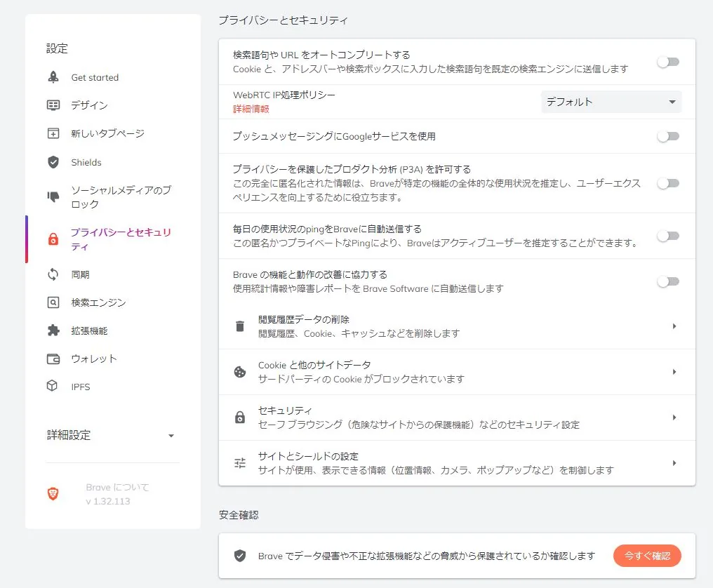Open the WebRTC デフォルト dropdown
Screen dimensions: 713x588
[610, 102]
